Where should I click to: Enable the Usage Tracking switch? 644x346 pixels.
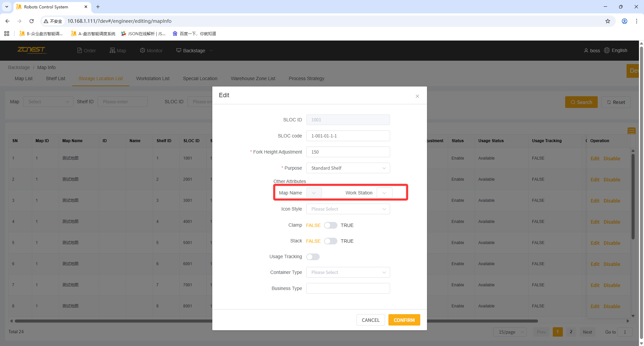[x=313, y=257]
